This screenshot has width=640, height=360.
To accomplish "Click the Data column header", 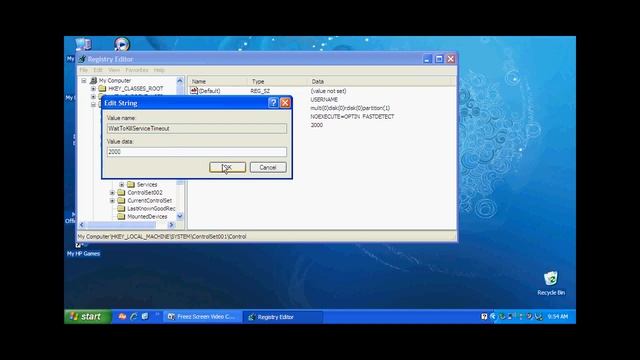I will (381, 82).
